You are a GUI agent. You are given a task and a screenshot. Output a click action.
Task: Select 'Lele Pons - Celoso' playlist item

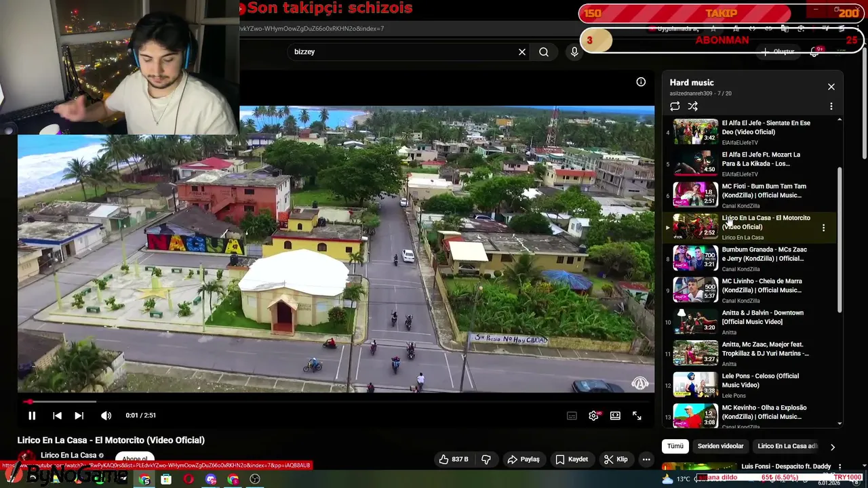[x=751, y=385]
